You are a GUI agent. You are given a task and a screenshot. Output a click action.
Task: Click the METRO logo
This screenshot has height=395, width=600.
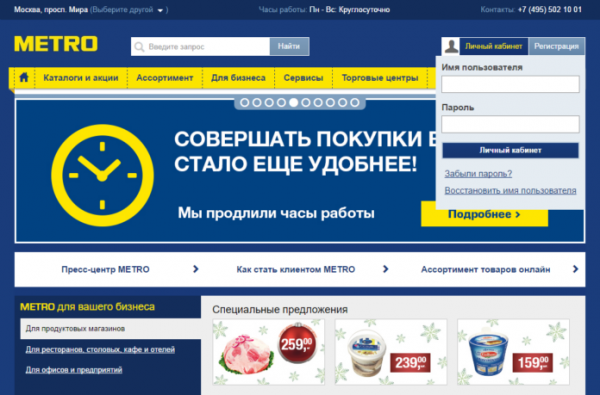[x=56, y=44]
